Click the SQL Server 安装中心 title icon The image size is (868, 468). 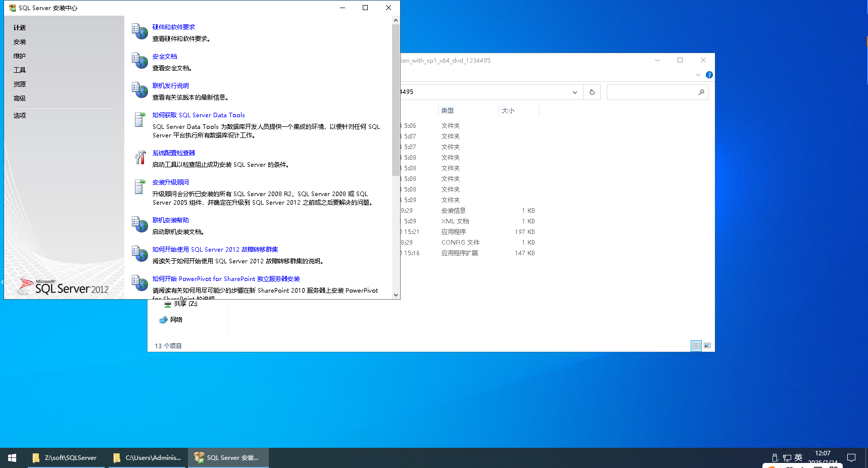[x=12, y=8]
